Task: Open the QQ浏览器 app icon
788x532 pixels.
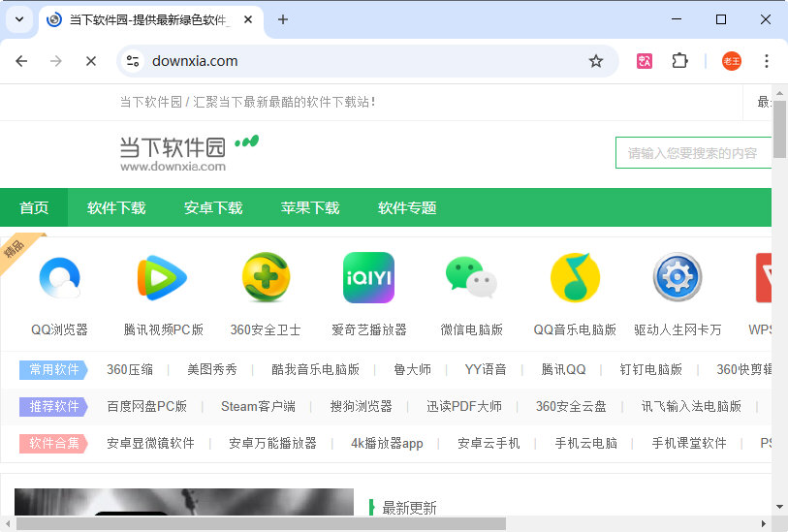Action: (x=60, y=277)
